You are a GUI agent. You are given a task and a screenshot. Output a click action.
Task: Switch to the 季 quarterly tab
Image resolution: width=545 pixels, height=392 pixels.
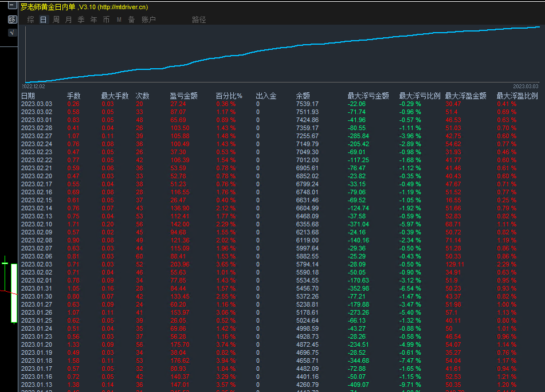(81, 20)
